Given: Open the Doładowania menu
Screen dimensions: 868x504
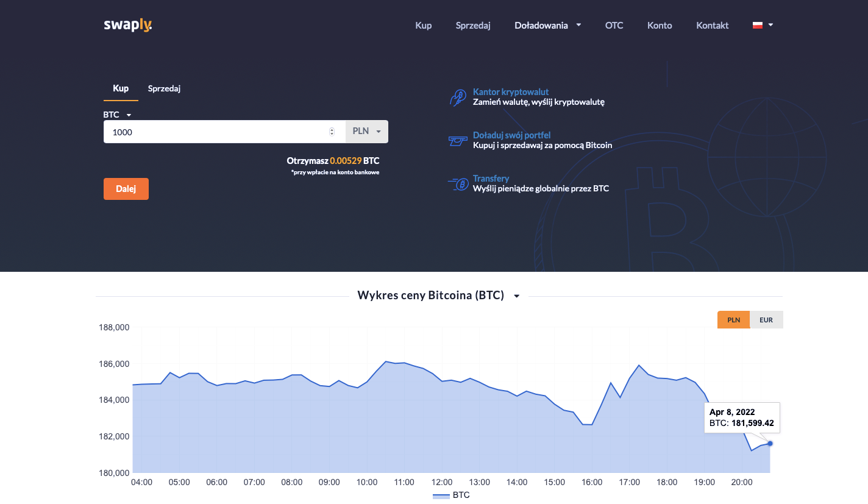Looking at the screenshot, I should pos(547,25).
